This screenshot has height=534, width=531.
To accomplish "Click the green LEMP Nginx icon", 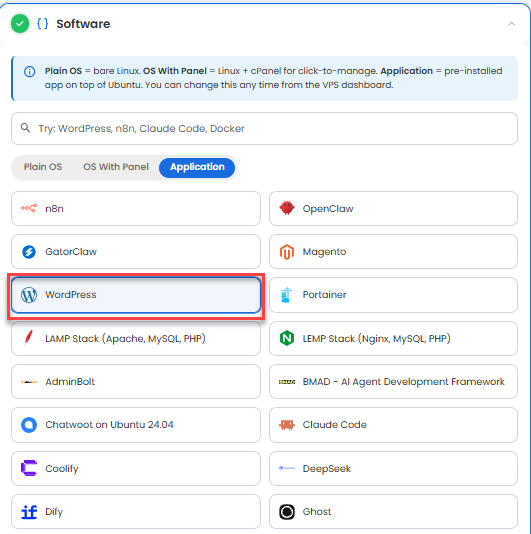I will [x=287, y=339].
